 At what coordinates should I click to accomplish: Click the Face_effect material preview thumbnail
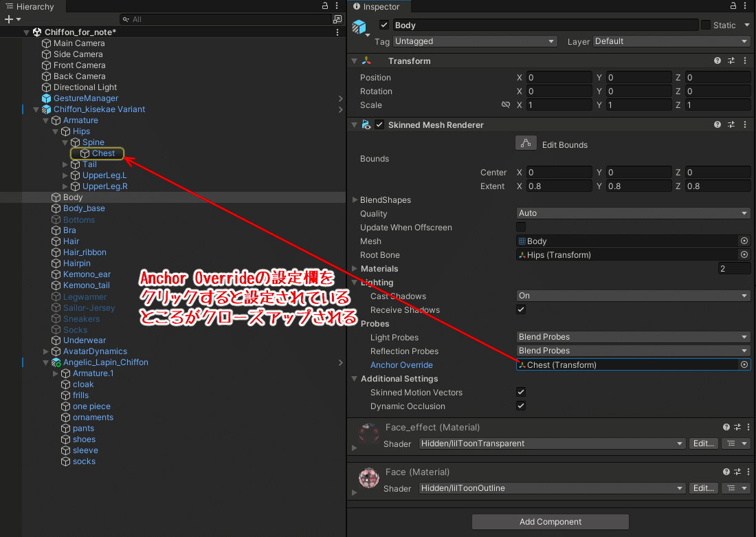tap(369, 433)
